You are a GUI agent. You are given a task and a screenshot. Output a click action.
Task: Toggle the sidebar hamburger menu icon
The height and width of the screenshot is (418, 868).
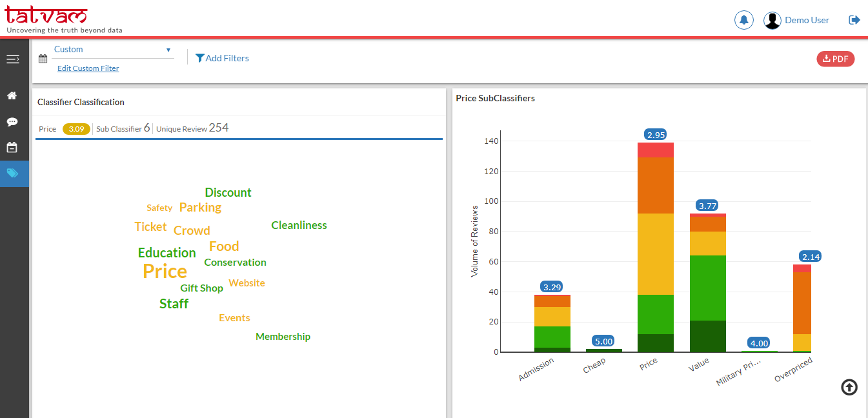coord(13,59)
